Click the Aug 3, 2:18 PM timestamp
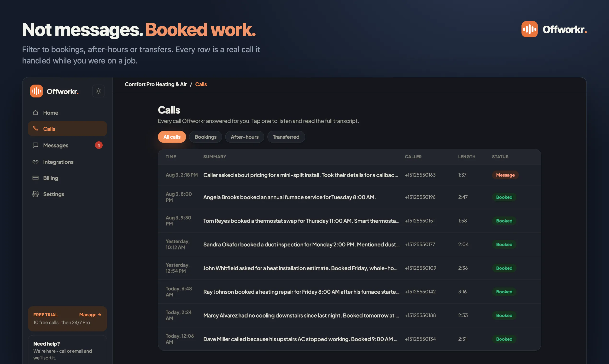 click(182, 175)
